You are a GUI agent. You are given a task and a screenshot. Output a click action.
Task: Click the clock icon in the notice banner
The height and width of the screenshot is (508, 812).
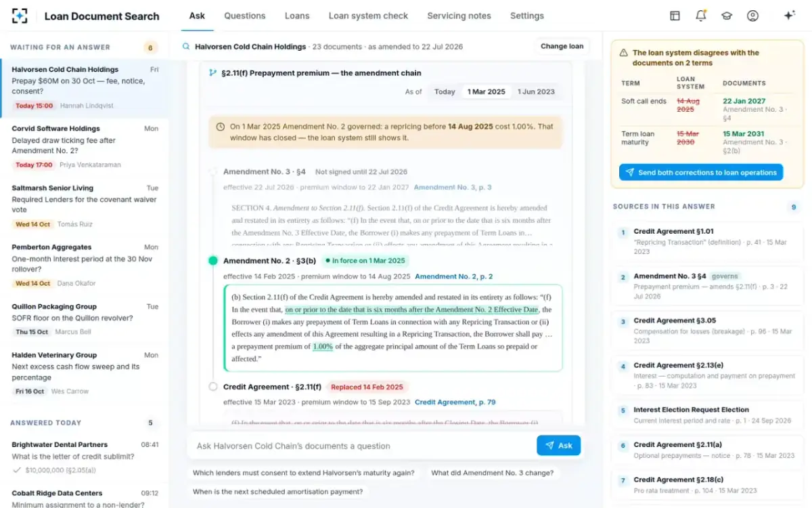[221, 127]
